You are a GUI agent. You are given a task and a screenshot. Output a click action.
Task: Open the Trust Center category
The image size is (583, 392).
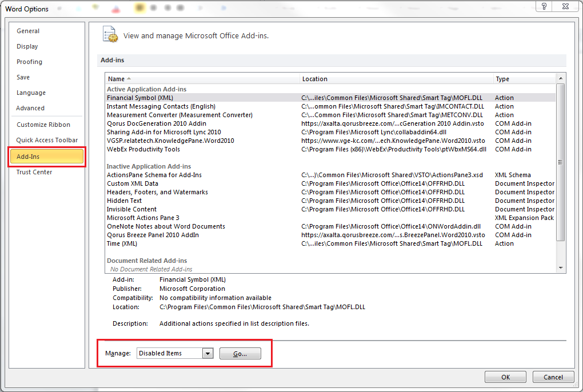click(x=34, y=172)
